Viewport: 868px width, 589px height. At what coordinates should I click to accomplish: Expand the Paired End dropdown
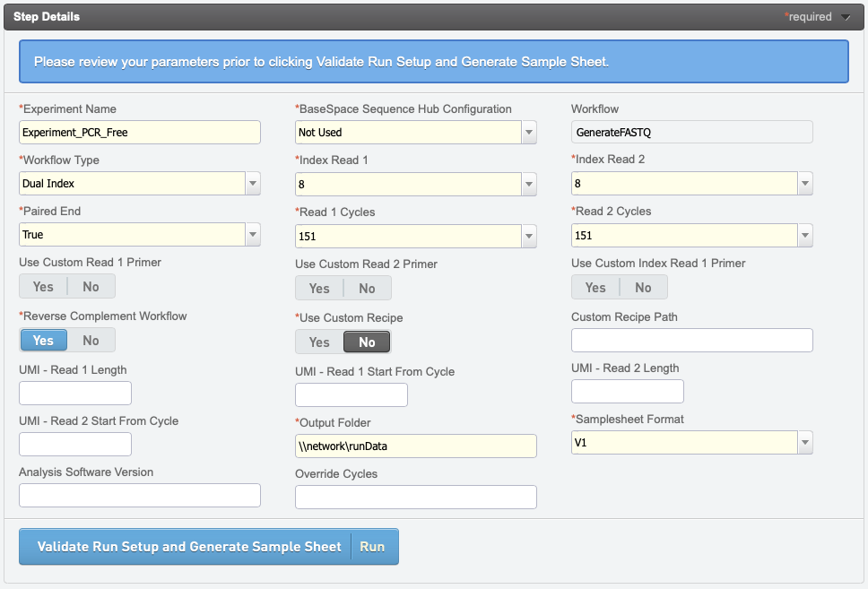[x=253, y=235]
